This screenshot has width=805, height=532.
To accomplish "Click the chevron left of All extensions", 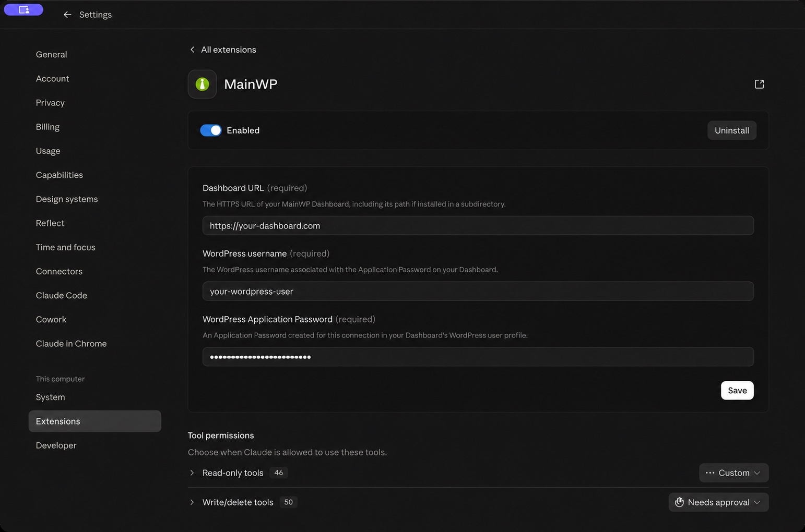I will (192, 50).
